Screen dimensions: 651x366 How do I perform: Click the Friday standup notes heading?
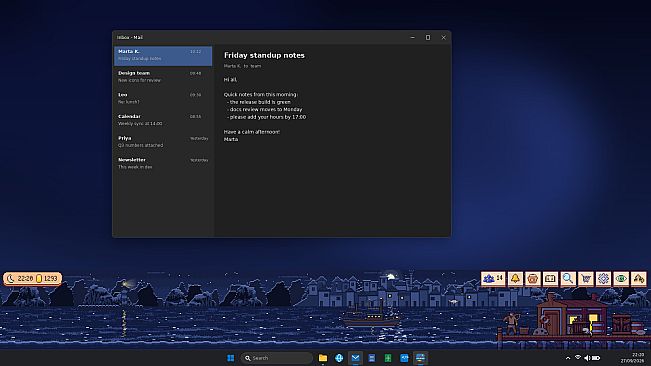click(x=264, y=55)
